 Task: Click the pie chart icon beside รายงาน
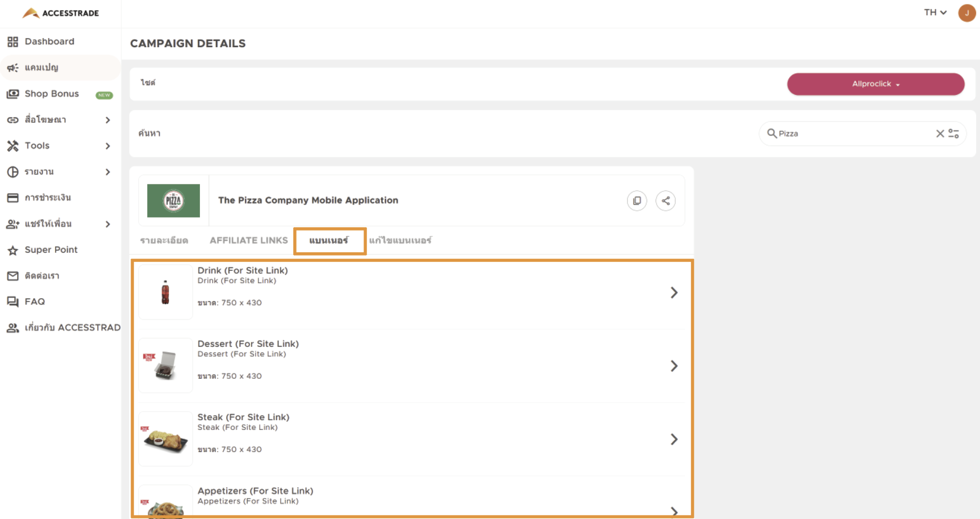click(x=12, y=171)
